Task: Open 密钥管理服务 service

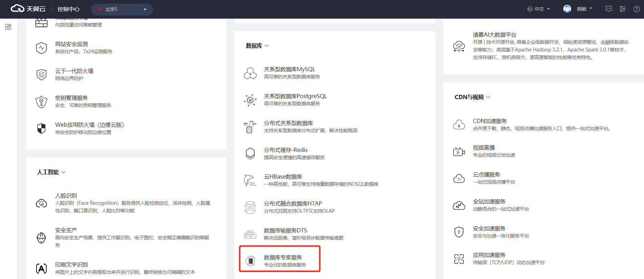Action: [71, 98]
